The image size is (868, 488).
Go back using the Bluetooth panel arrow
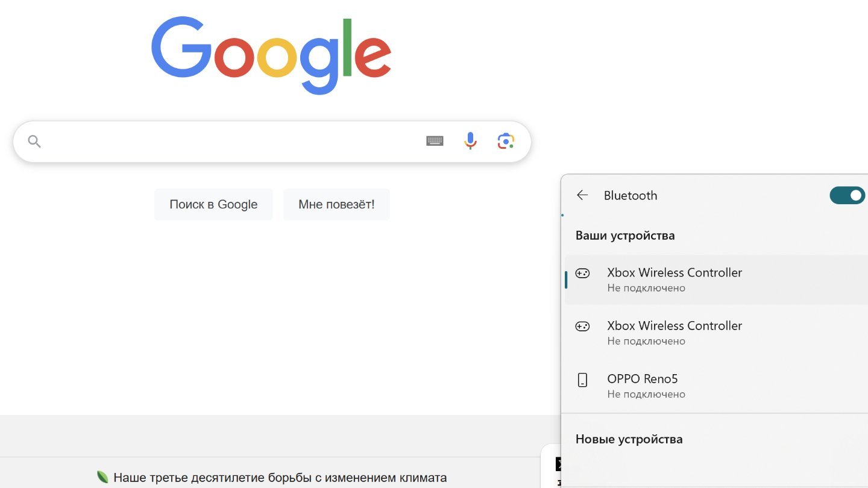(582, 195)
